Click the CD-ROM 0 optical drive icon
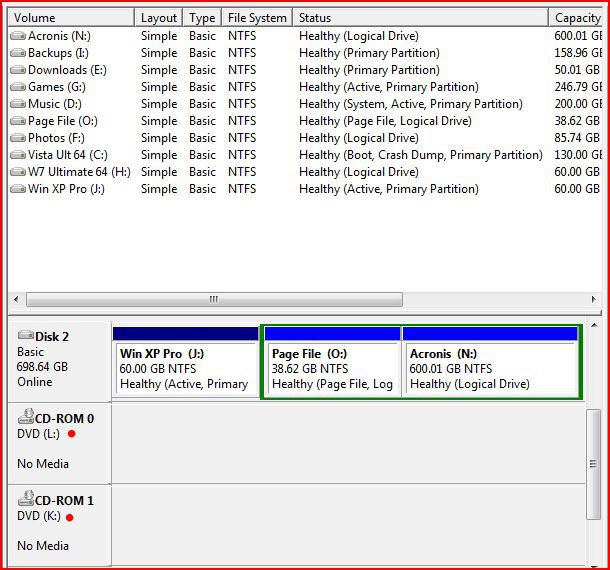 [x=26, y=416]
